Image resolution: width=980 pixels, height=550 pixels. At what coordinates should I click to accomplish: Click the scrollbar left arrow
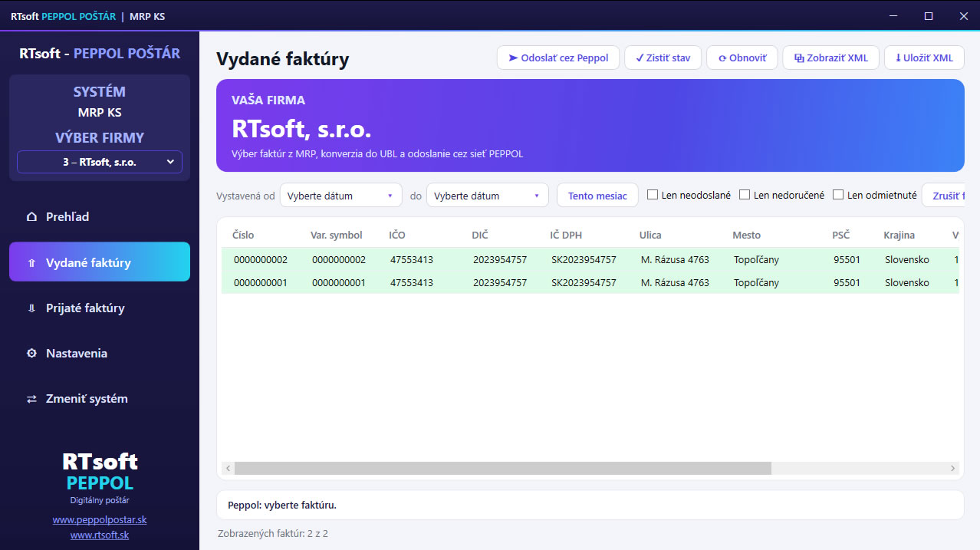(x=228, y=468)
